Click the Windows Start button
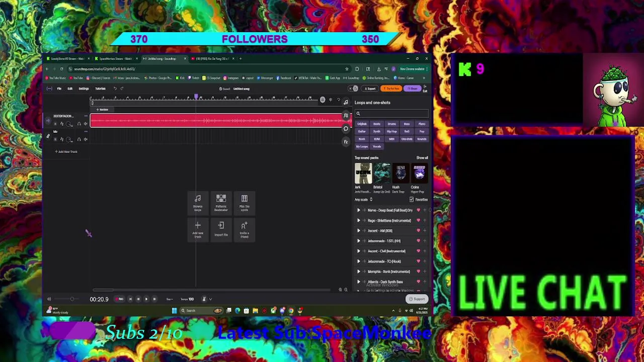The image size is (644, 362). [x=174, y=311]
